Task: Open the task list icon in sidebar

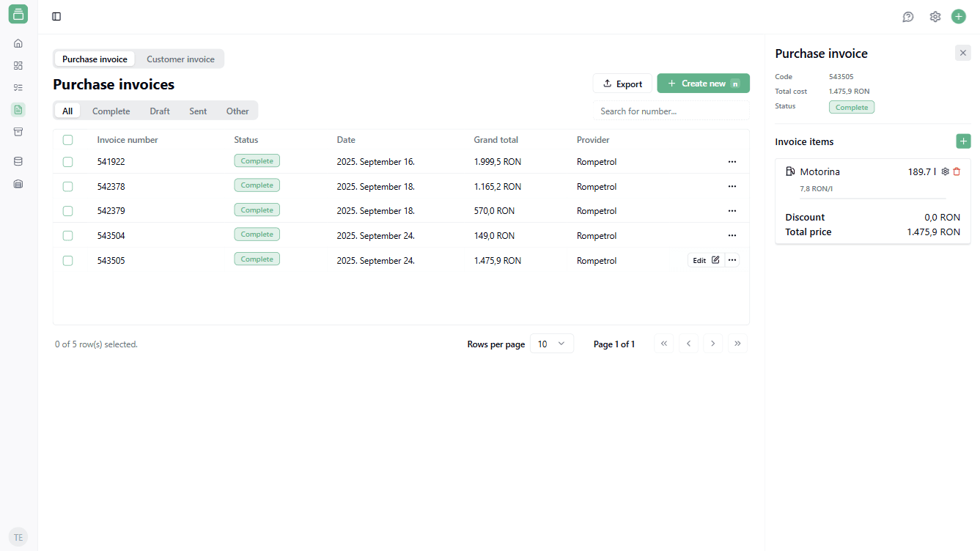Action: coord(18,87)
